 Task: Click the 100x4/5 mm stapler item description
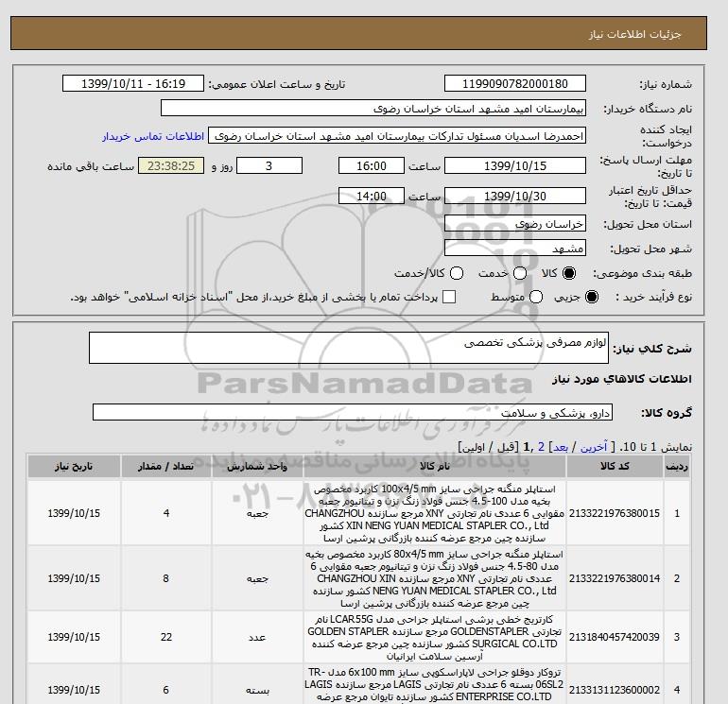click(435, 513)
